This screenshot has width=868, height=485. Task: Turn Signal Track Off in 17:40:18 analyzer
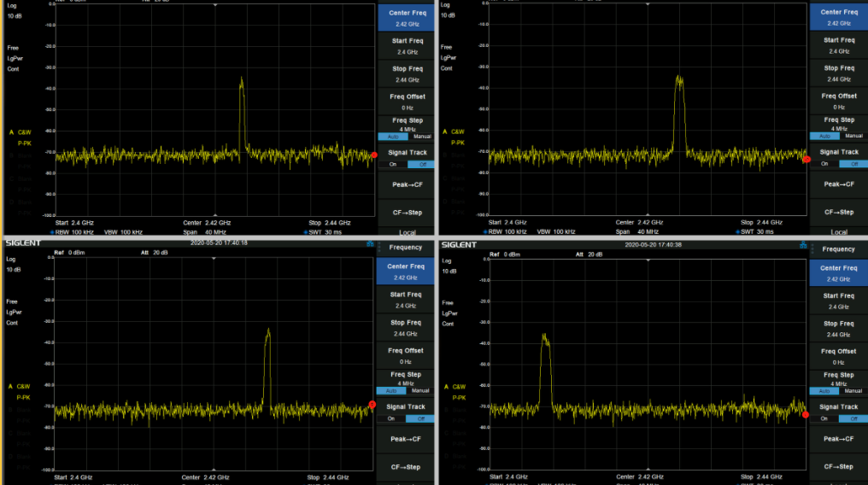pos(420,418)
